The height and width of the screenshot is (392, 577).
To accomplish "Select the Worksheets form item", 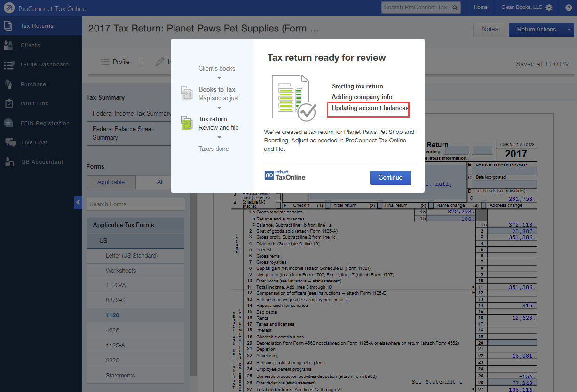I will click(x=135, y=271).
